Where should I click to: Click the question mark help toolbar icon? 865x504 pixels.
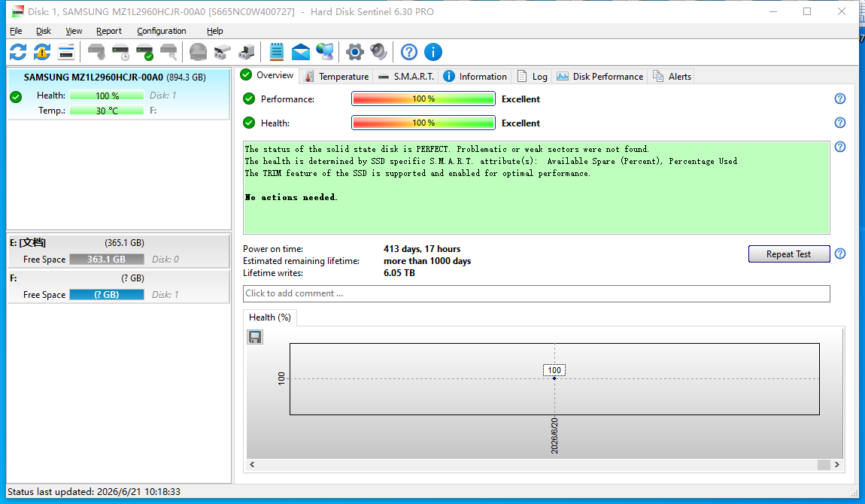[x=408, y=53]
